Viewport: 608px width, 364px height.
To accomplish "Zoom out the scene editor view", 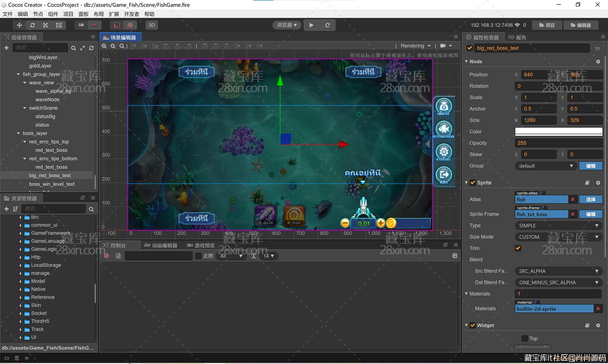I will click(x=113, y=46).
